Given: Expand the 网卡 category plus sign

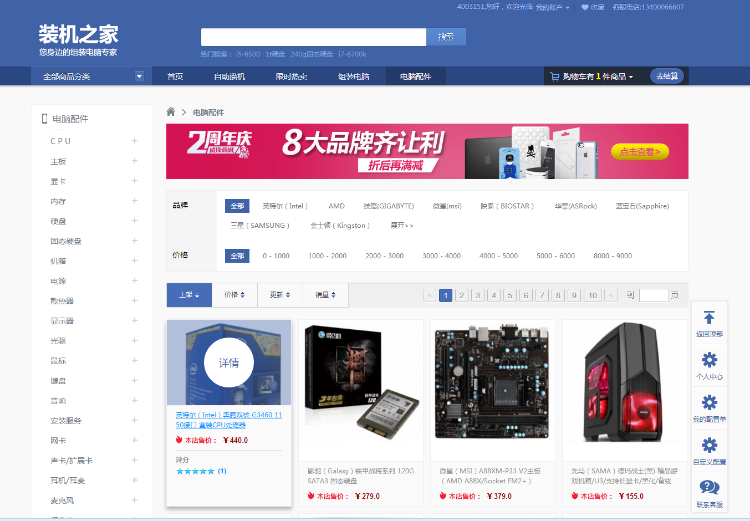Looking at the screenshot, I should click(x=134, y=440).
